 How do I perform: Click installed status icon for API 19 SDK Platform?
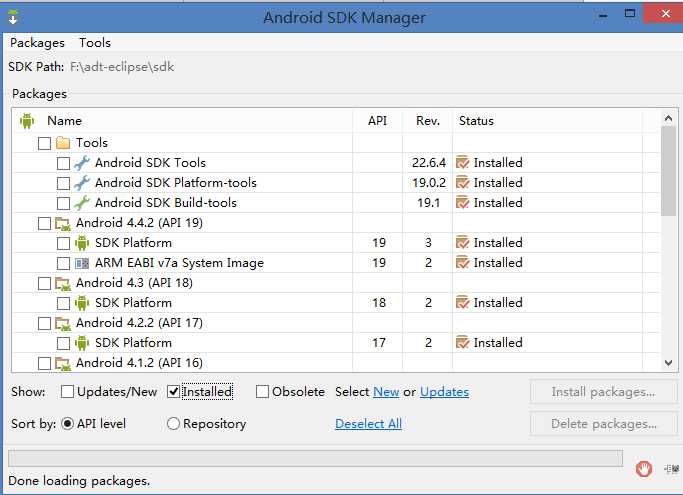463,243
